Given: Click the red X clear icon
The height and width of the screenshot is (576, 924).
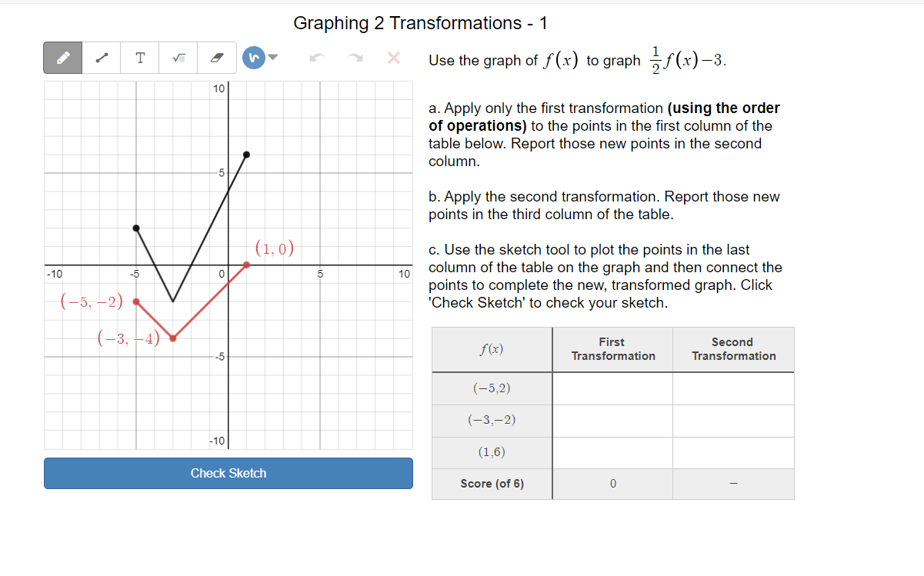Looking at the screenshot, I should [x=393, y=58].
